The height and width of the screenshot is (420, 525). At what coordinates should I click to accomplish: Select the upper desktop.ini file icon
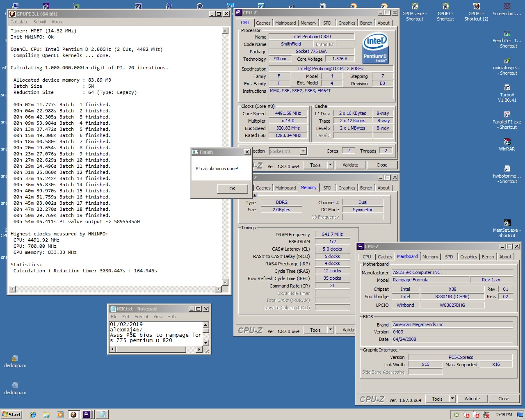tap(15, 361)
